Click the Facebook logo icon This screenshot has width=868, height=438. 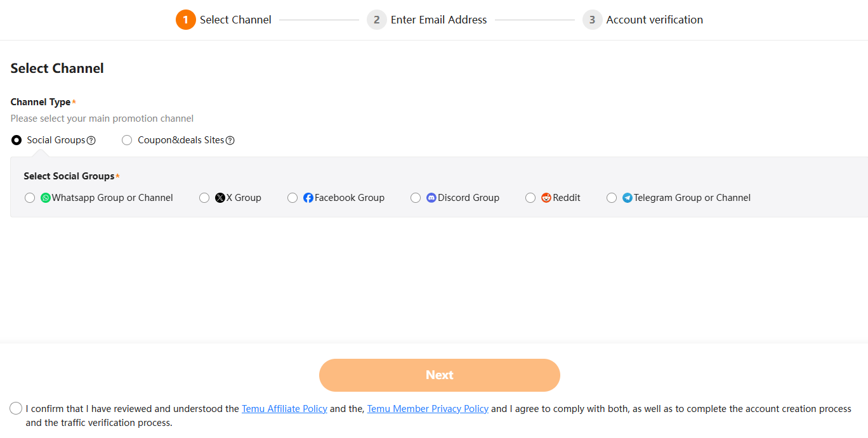coord(308,198)
